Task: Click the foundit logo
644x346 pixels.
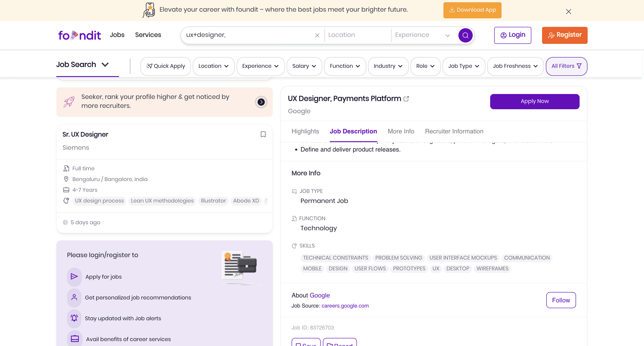Action: click(80, 35)
